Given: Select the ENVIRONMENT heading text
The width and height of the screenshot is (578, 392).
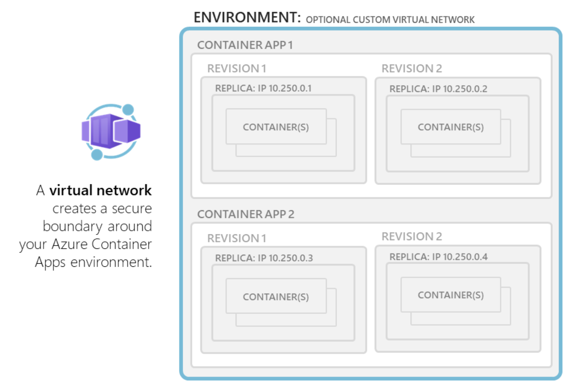Looking at the screenshot, I should (247, 17).
